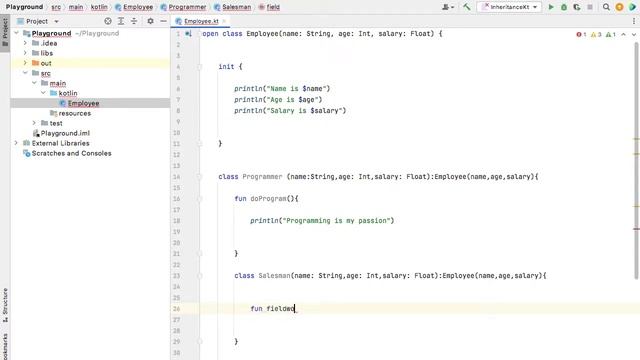This screenshot has height=360, width=640.
Task: Expand the out folder
Action: point(25,63)
